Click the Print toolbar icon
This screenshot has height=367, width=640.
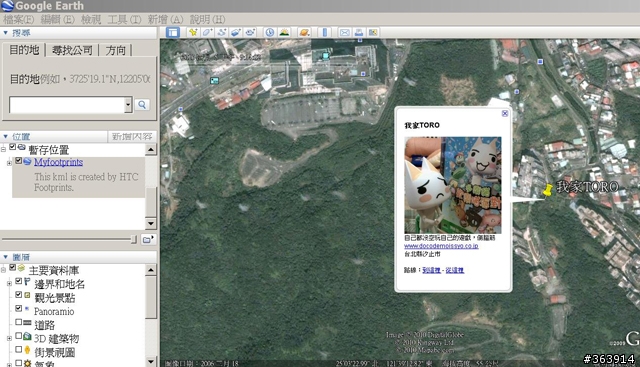359,32
